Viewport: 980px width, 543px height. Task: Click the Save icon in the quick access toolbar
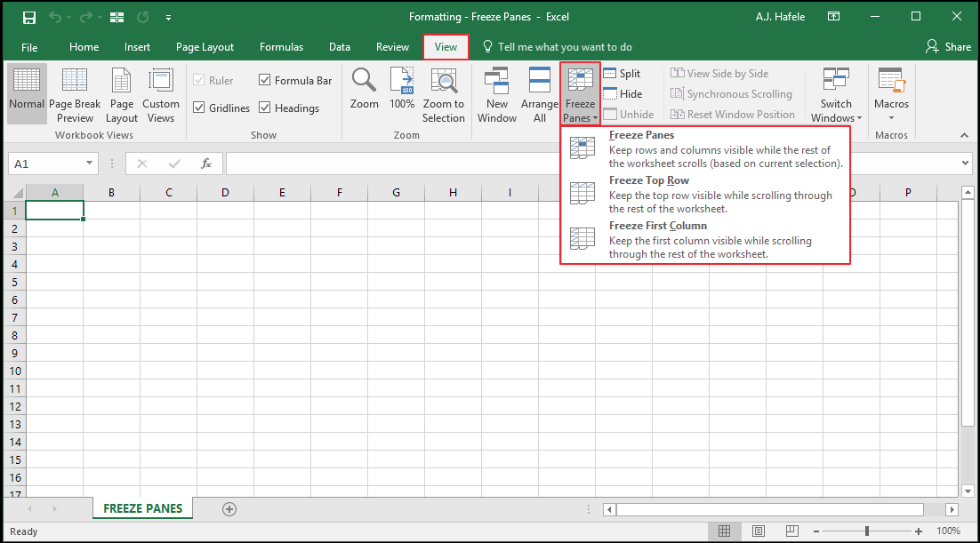click(x=28, y=18)
